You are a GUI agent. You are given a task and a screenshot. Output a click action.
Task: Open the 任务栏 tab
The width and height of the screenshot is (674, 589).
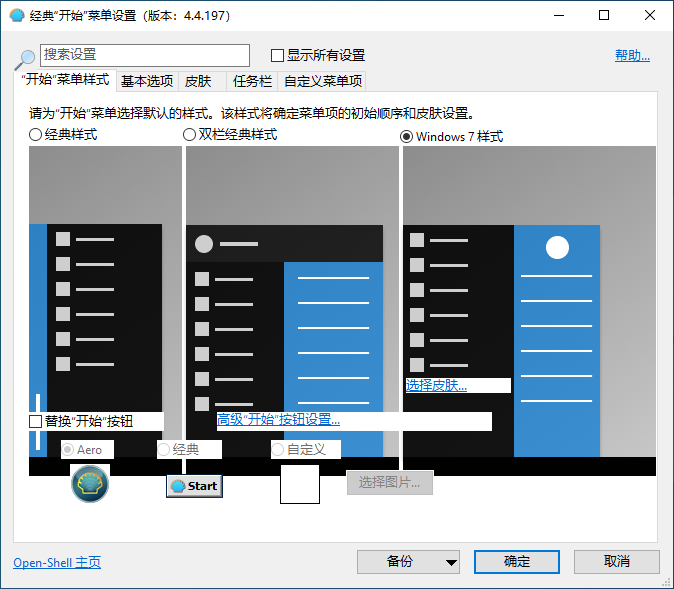(x=252, y=81)
